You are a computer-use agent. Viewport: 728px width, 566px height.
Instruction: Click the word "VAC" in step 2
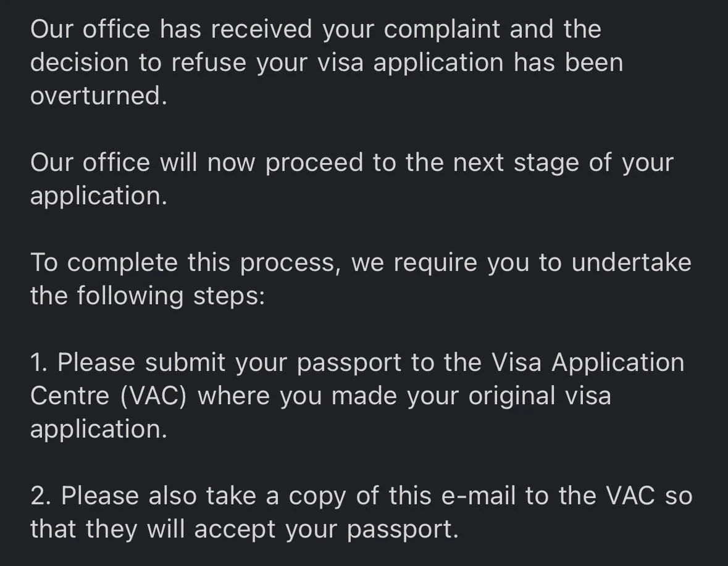coord(630,496)
